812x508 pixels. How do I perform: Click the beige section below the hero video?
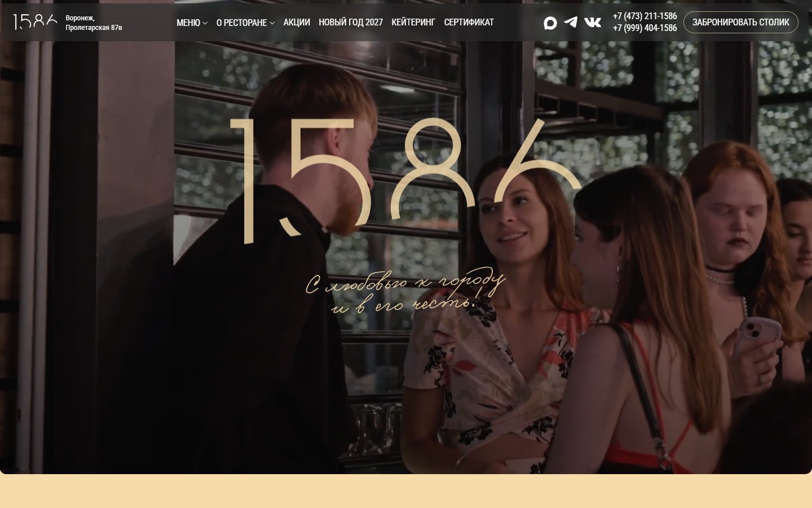point(406,491)
